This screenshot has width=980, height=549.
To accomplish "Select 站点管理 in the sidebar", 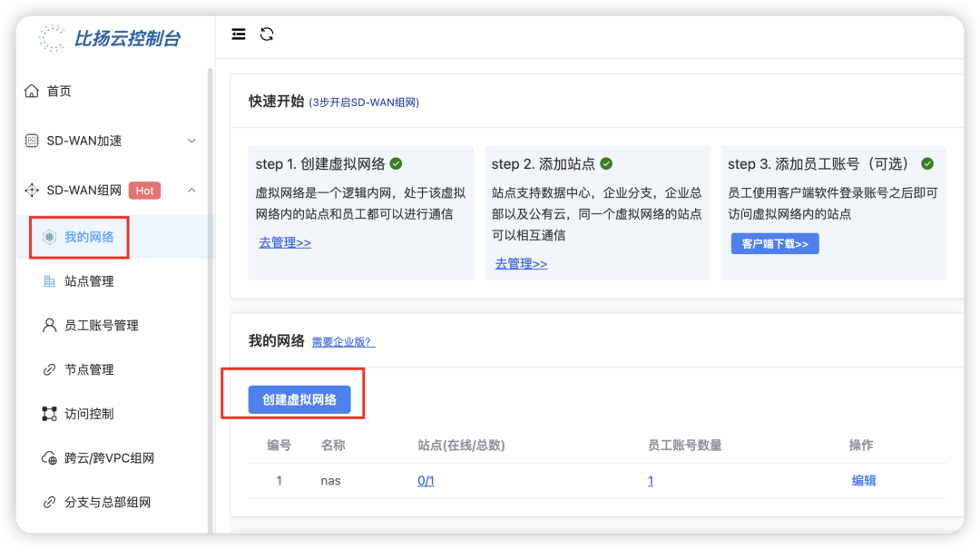I will click(x=91, y=281).
